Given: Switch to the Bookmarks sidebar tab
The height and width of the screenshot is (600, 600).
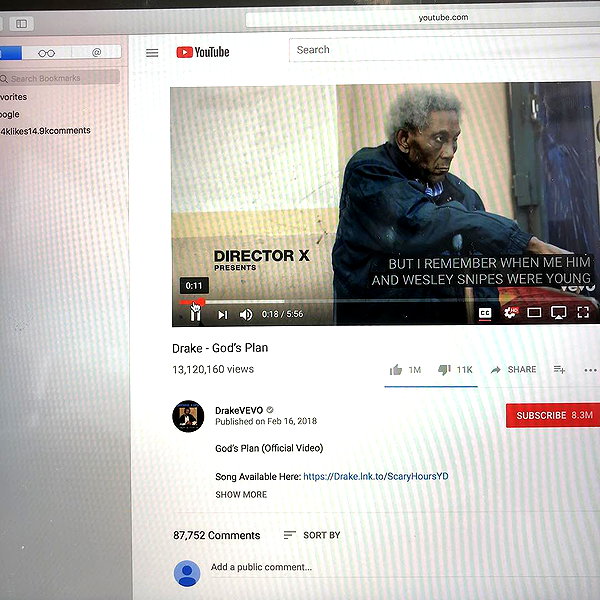Looking at the screenshot, I should point(11,53).
